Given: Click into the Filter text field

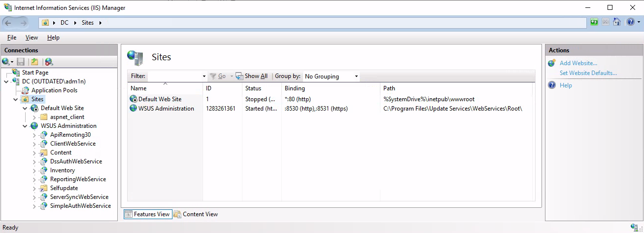Looking at the screenshot, I should coord(174,77).
